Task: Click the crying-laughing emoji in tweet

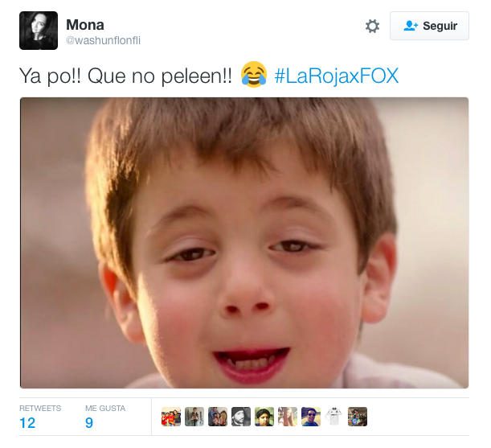Action: pos(254,75)
